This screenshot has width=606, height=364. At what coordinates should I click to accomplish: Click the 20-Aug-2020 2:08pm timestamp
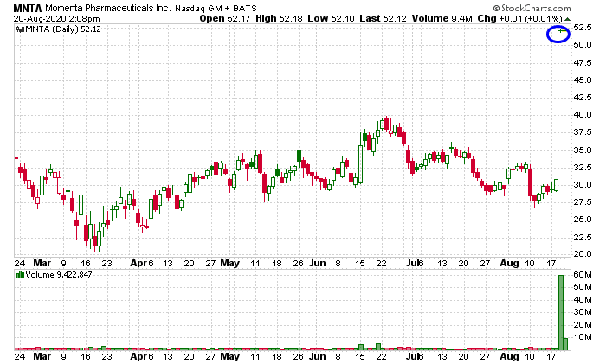(x=57, y=18)
